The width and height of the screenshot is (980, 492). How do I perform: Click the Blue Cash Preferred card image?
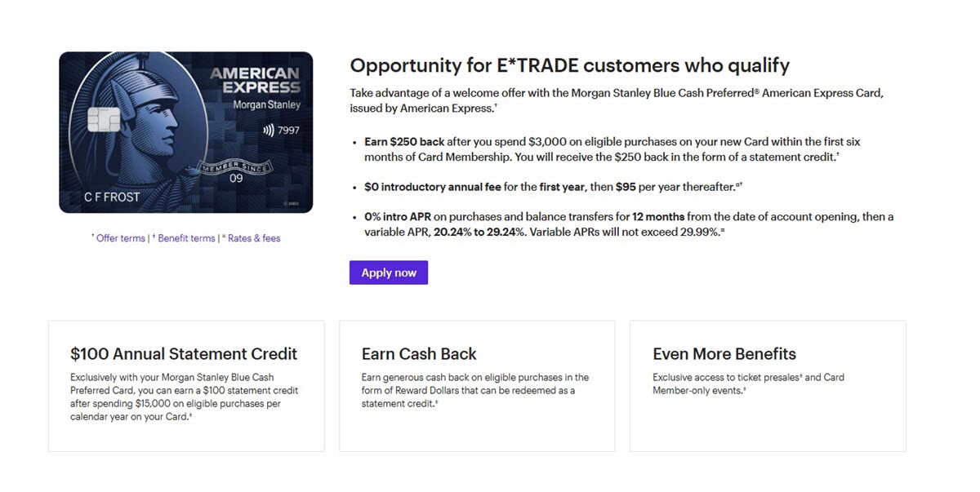coord(185,132)
